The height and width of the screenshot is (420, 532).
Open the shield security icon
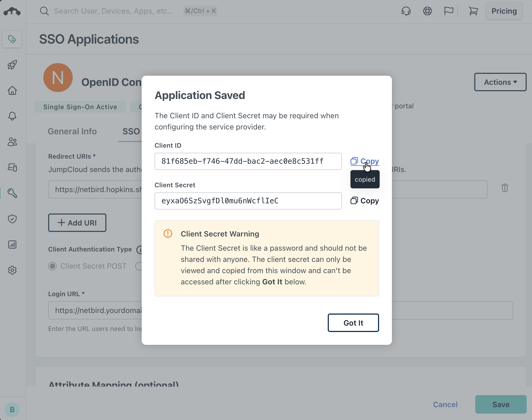[12, 219]
